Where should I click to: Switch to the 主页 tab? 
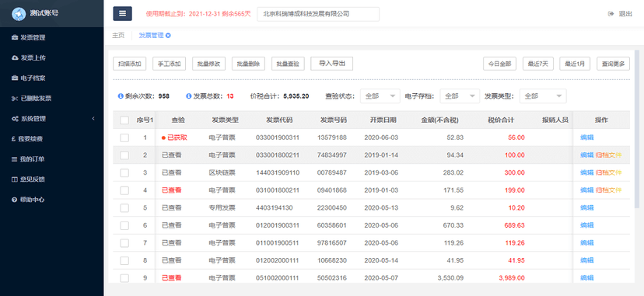coord(118,36)
